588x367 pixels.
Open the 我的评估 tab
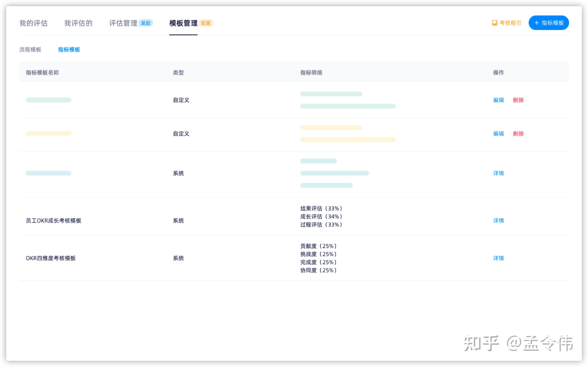click(x=33, y=23)
